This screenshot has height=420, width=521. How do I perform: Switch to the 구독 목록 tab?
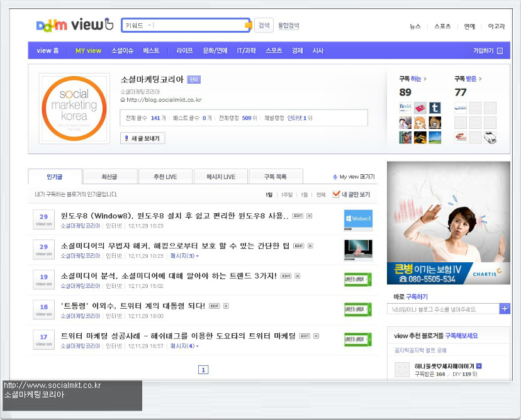point(276,176)
